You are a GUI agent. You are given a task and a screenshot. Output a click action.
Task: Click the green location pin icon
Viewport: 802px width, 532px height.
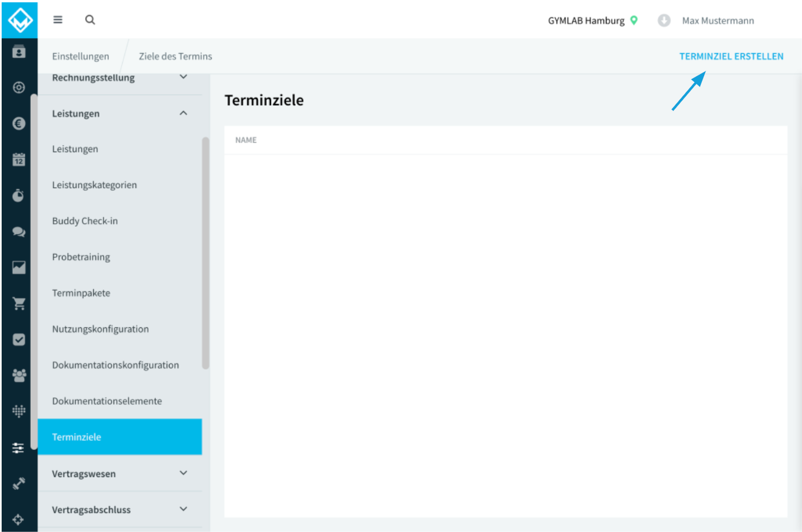tap(634, 20)
